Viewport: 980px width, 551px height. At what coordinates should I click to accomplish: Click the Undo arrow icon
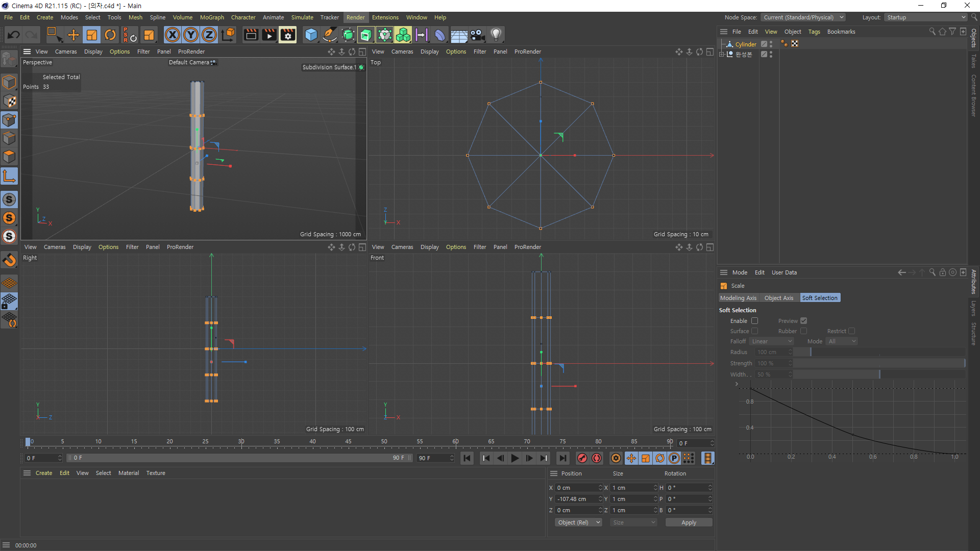point(14,35)
